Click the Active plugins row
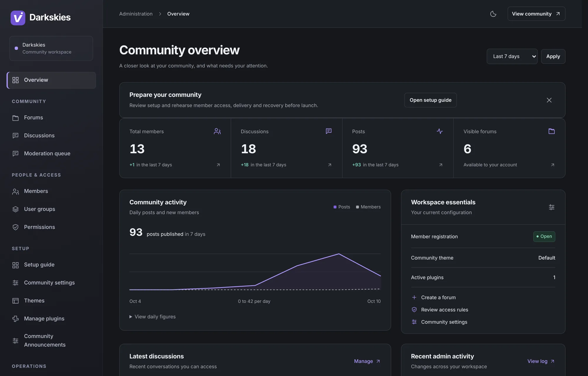 point(483,277)
